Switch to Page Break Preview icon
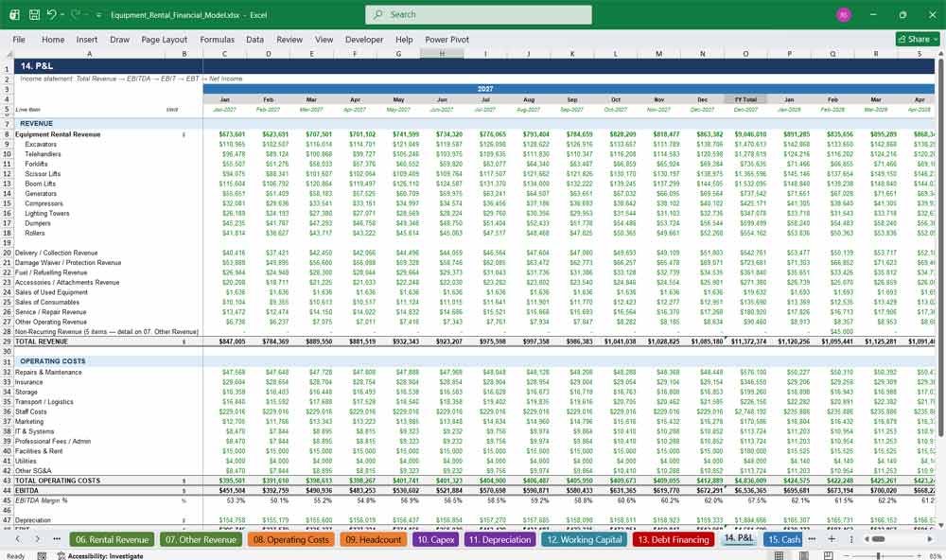 pyautogui.click(x=829, y=556)
